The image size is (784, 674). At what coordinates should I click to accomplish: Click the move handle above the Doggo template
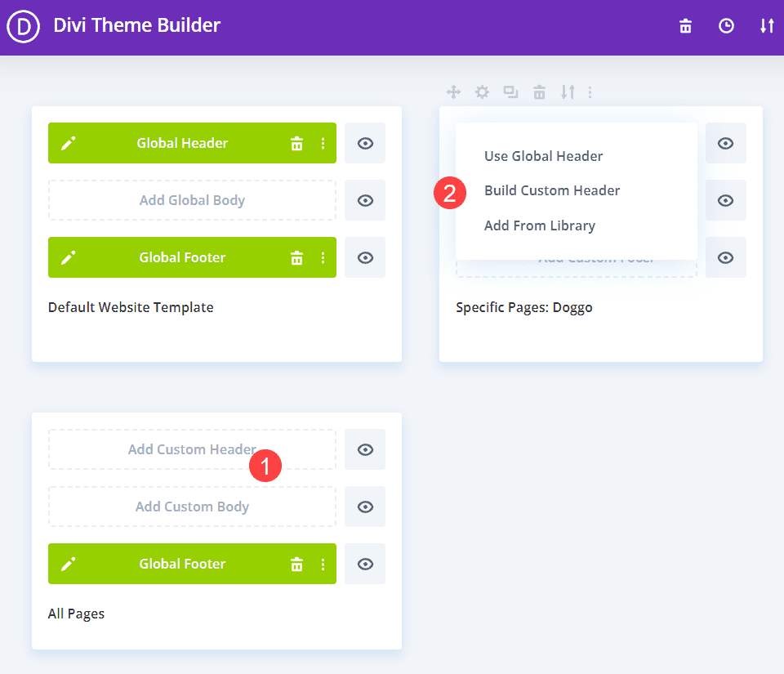454,92
